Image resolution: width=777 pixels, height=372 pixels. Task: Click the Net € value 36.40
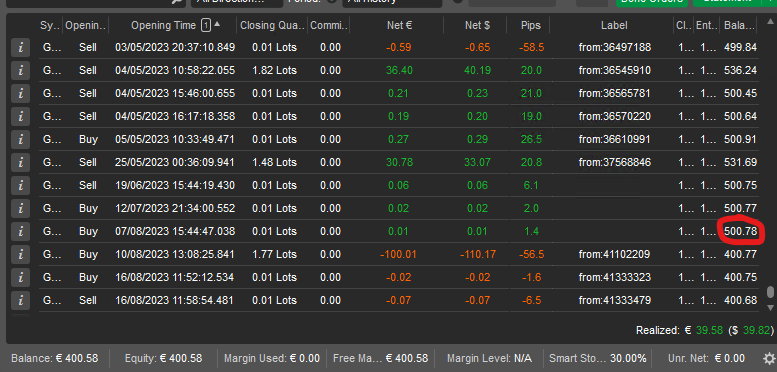pos(399,70)
